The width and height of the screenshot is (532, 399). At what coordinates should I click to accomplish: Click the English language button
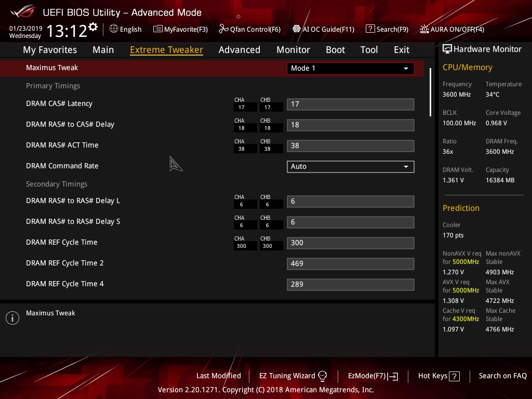coord(126,29)
